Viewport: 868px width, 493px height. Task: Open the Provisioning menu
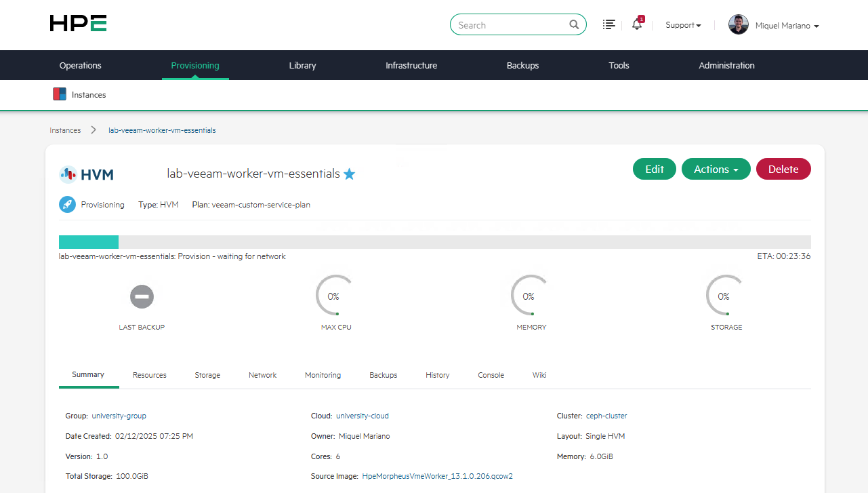coord(195,65)
